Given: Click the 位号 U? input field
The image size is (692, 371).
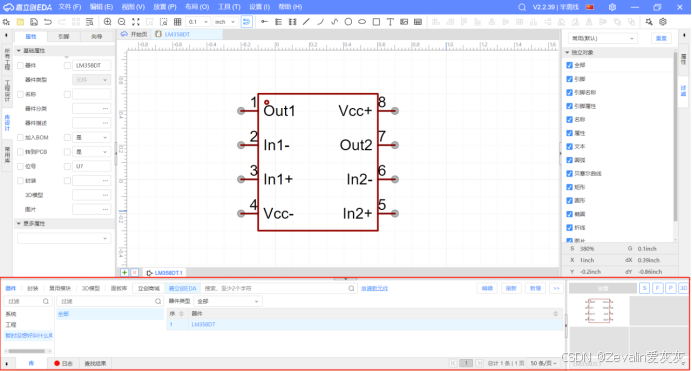Looking at the screenshot, I should point(91,166).
